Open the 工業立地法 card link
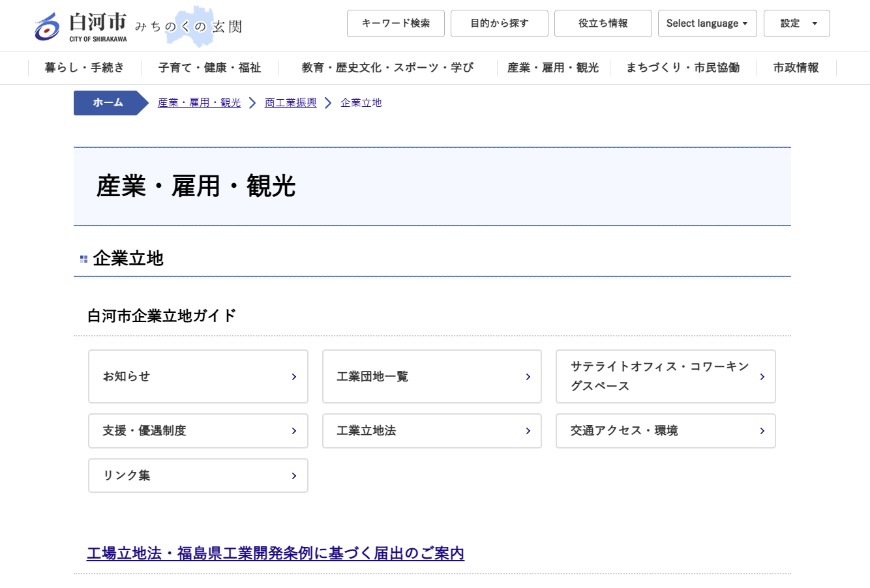 [432, 431]
